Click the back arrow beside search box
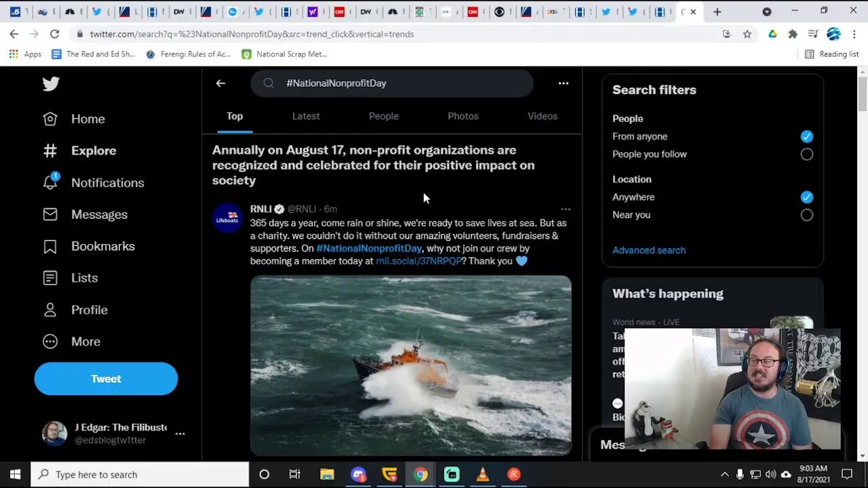This screenshot has width=868, height=488. (220, 83)
